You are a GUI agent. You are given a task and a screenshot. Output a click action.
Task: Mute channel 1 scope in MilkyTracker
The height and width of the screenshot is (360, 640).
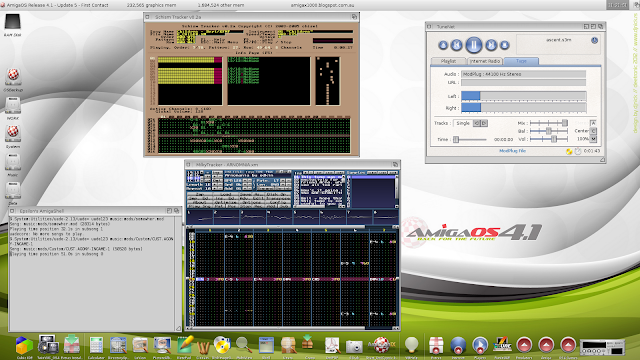[200, 217]
